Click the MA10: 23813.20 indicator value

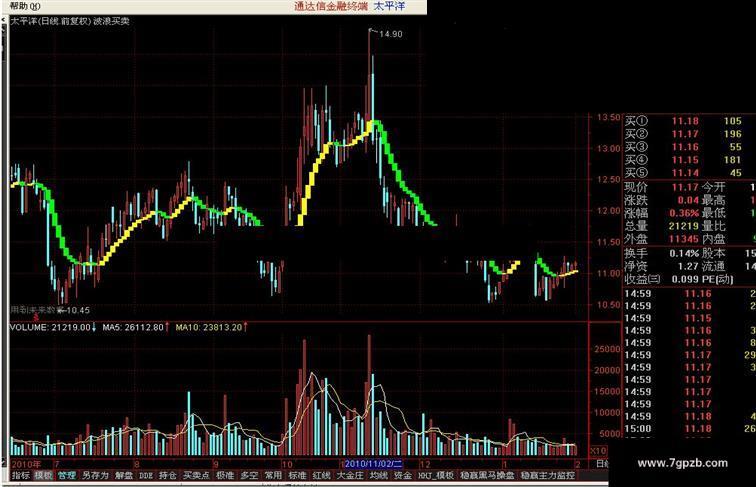pyautogui.click(x=208, y=327)
